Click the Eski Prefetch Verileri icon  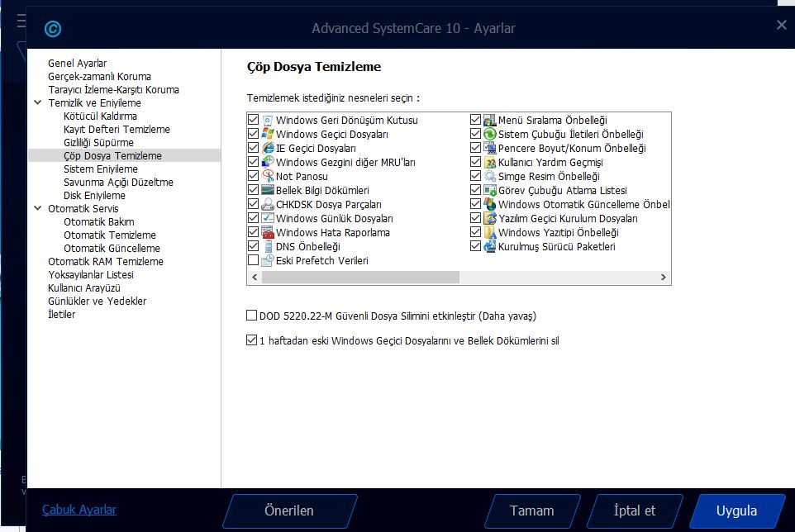point(267,260)
